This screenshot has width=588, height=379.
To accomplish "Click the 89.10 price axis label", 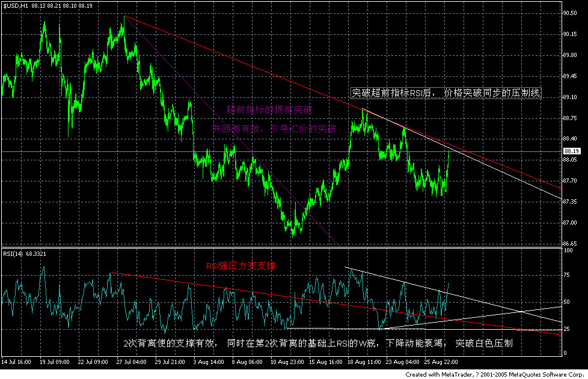I will click(570, 97).
